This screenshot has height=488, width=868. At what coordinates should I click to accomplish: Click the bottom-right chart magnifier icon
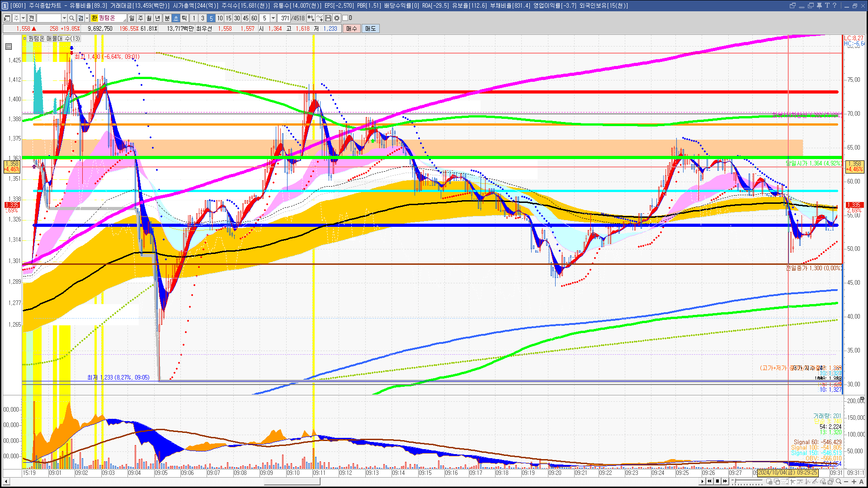(x=839, y=482)
